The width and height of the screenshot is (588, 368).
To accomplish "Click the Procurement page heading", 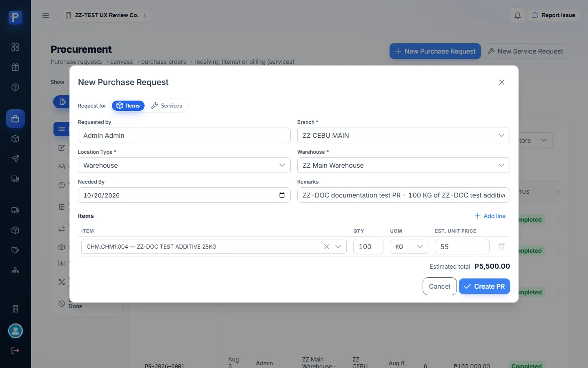I will click(x=81, y=49).
